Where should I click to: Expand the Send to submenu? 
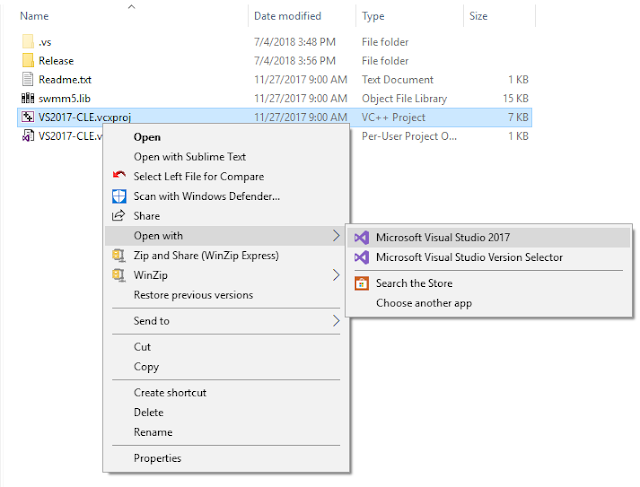coord(336,321)
